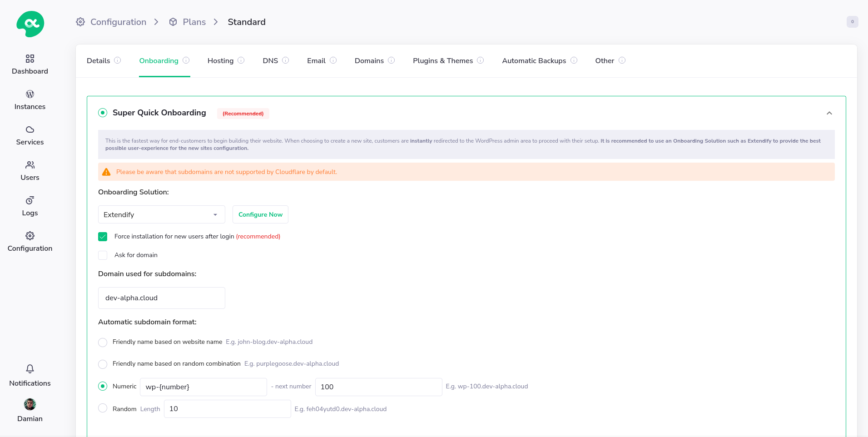868x437 pixels.
Task: Switch to the Details tab
Action: click(x=99, y=61)
